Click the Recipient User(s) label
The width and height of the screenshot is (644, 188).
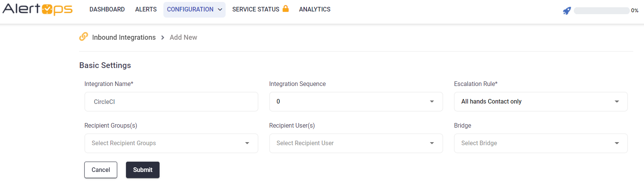point(292,125)
